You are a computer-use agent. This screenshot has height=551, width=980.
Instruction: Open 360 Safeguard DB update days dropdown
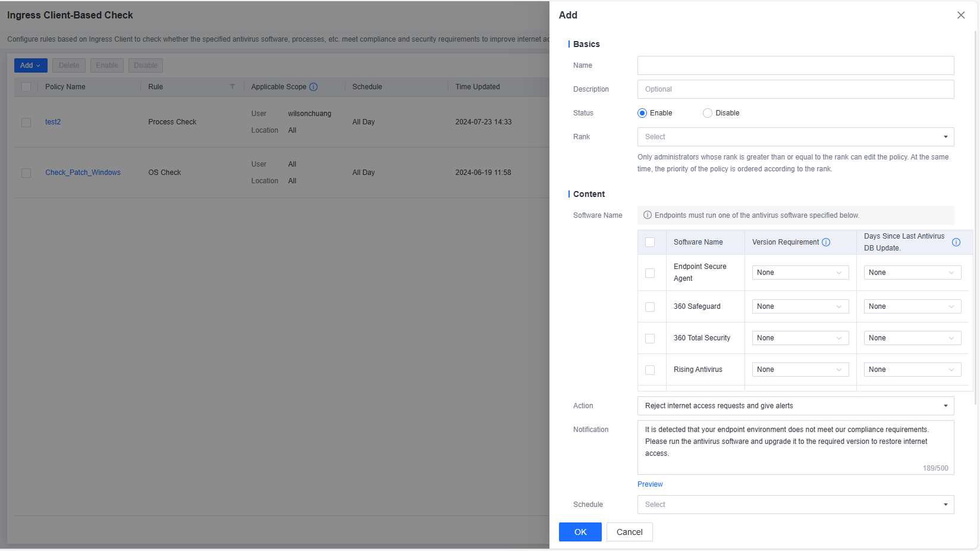pos(912,306)
